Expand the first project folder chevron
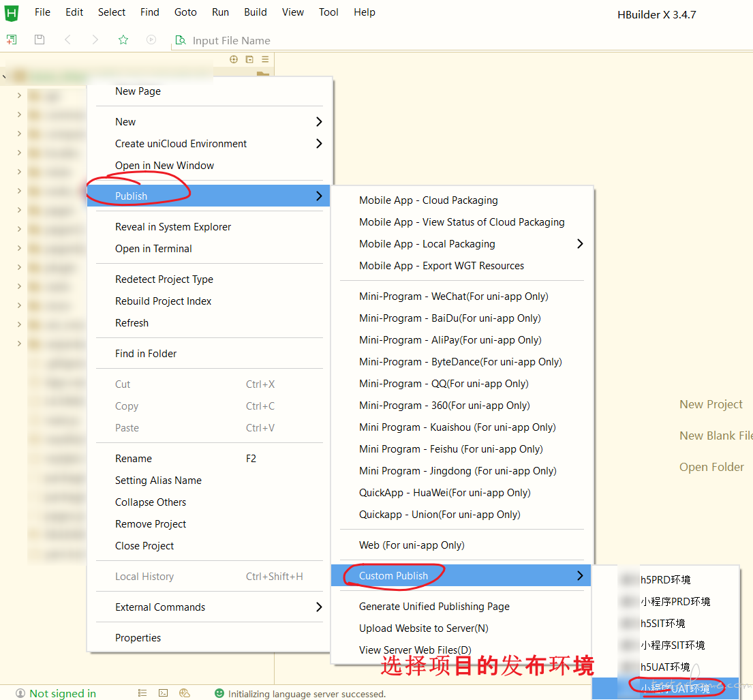The height and width of the screenshot is (700, 753). point(19,95)
